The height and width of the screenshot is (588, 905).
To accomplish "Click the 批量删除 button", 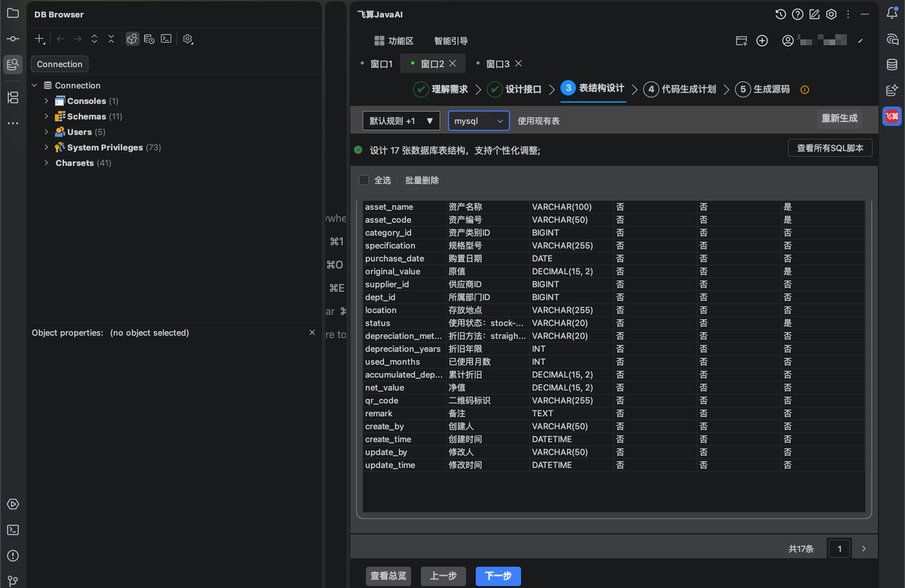I will [422, 180].
